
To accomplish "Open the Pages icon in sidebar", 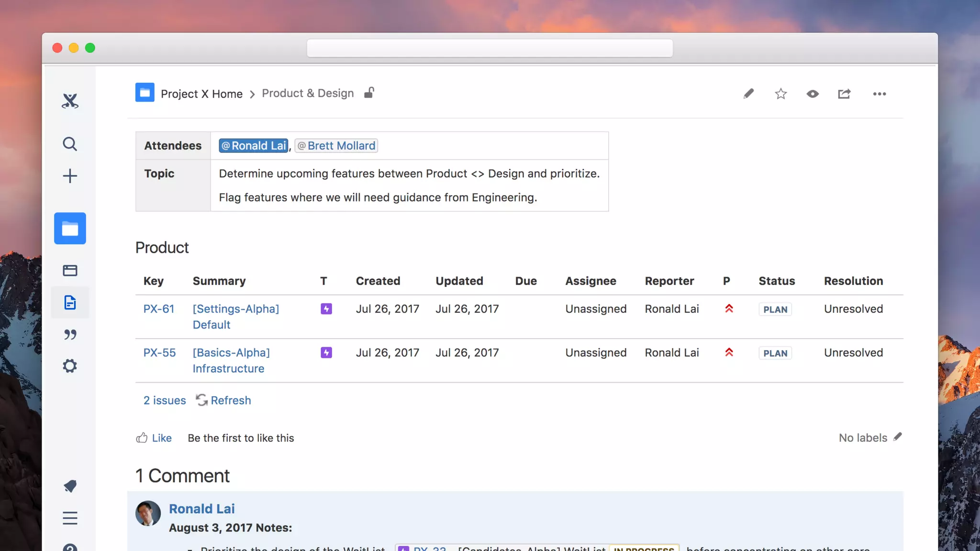I will (x=70, y=302).
